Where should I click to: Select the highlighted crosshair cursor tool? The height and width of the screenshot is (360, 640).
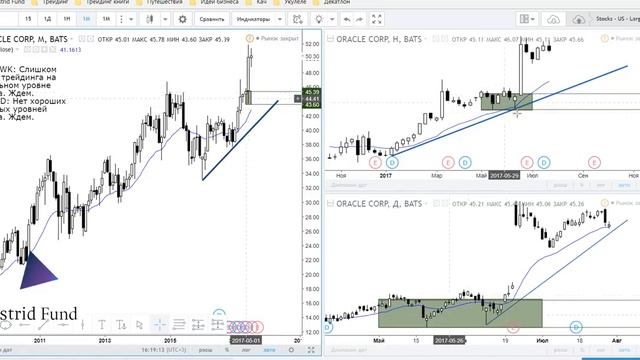click(159, 325)
